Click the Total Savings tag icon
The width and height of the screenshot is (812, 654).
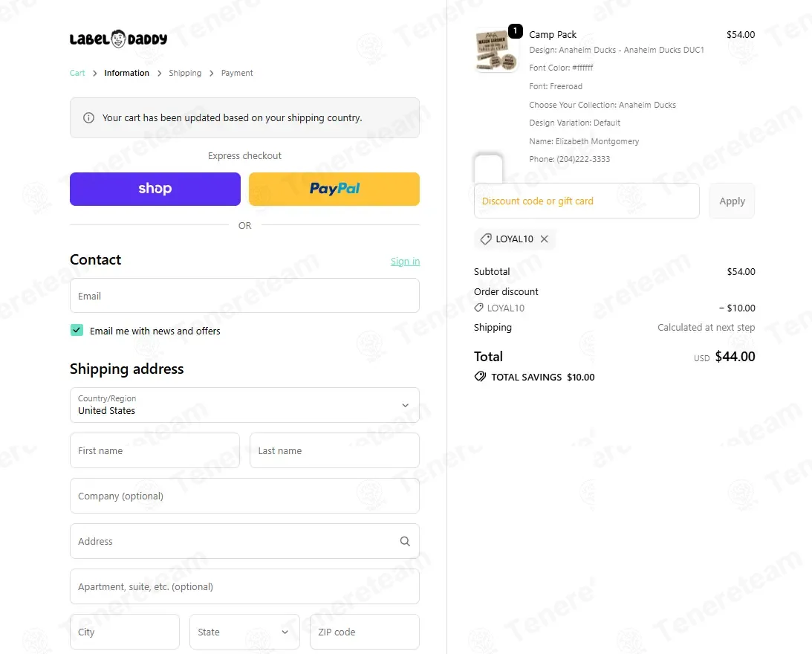[x=481, y=377]
